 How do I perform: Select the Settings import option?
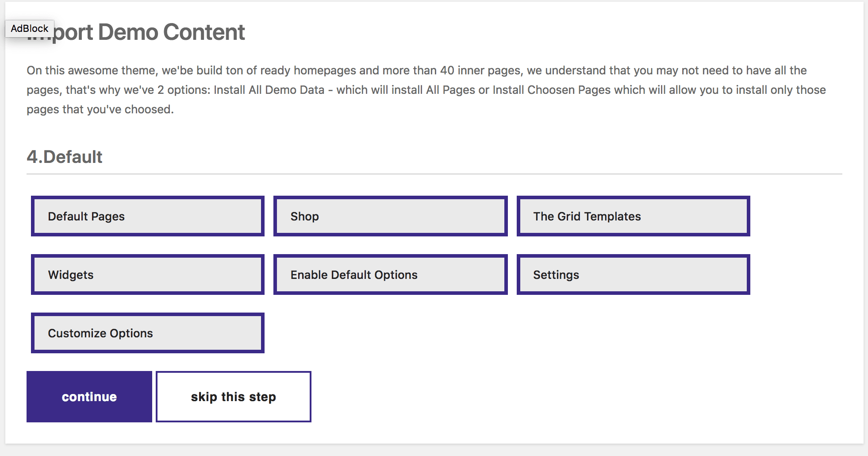click(633, 274)
